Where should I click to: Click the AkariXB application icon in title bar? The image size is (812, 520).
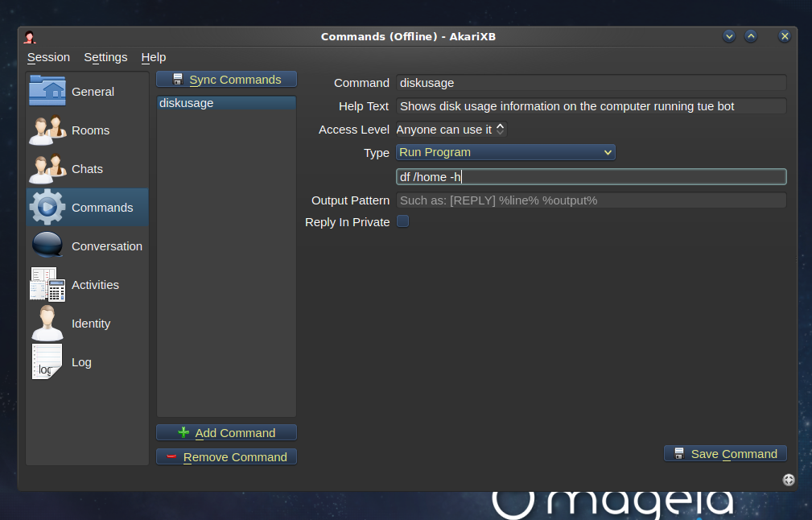click(x=30, y=37)
